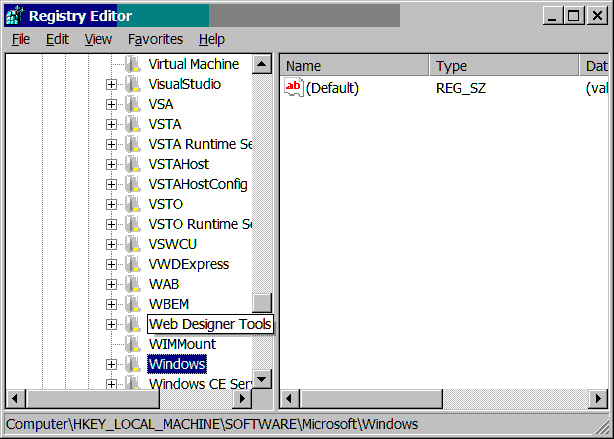The width and height of the screenshot is (614, 439).
Task: Click the tree pane scroll up arrow
Action: [262, 64]
